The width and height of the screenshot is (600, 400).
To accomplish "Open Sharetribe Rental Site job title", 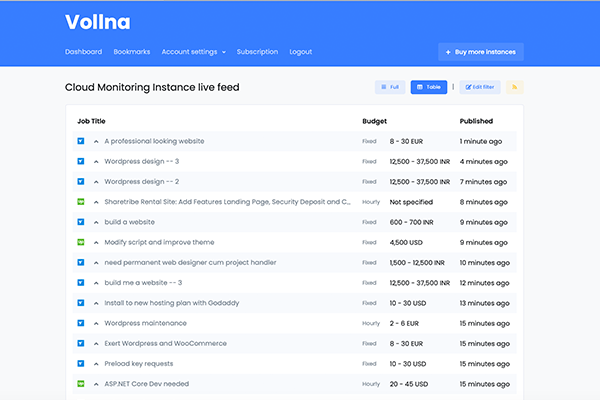I will point(227,202).
